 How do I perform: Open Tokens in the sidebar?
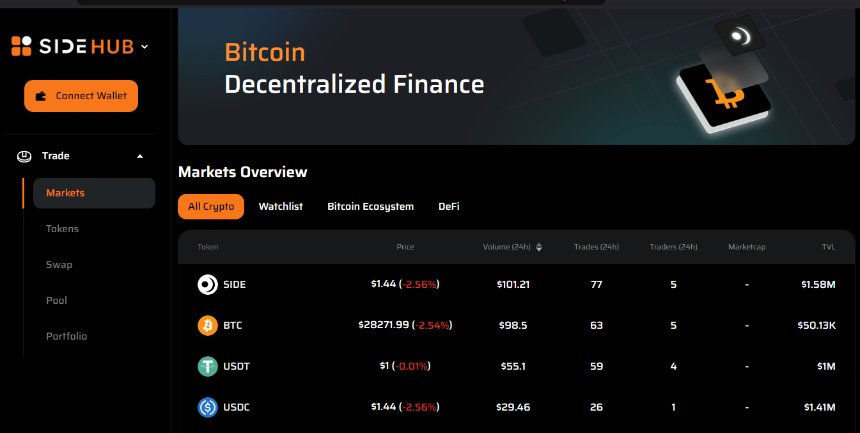click(63, 229)
